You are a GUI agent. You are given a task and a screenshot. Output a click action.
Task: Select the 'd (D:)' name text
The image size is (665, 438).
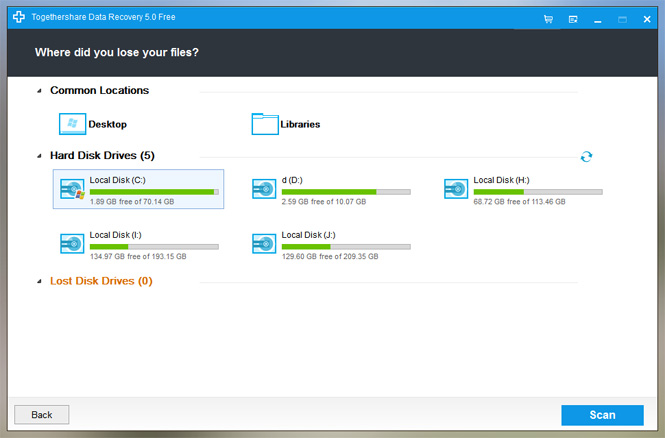(x=292, y=180)
